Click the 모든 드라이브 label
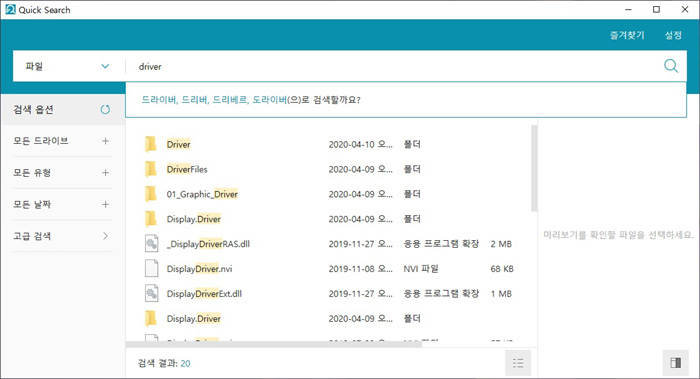Image resolution: width=700 pixels, height=379 pixels. pyautogui.click(x=41, y=141)
